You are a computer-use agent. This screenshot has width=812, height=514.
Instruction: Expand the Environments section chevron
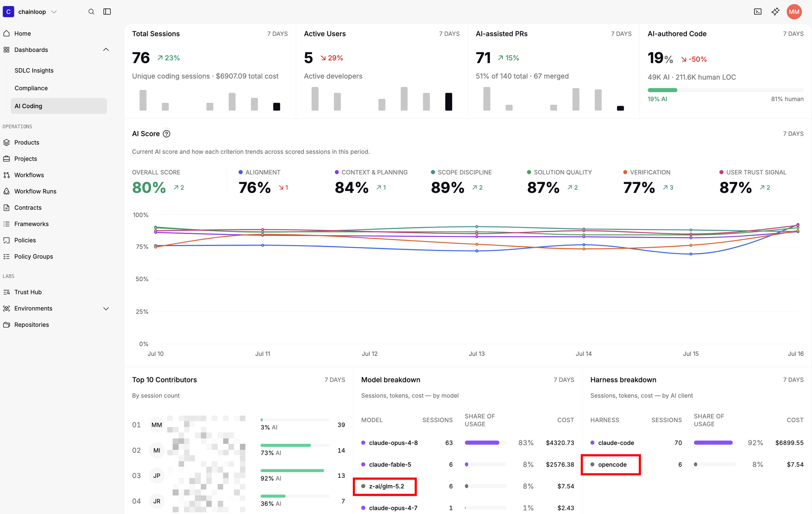click(106, 308)
